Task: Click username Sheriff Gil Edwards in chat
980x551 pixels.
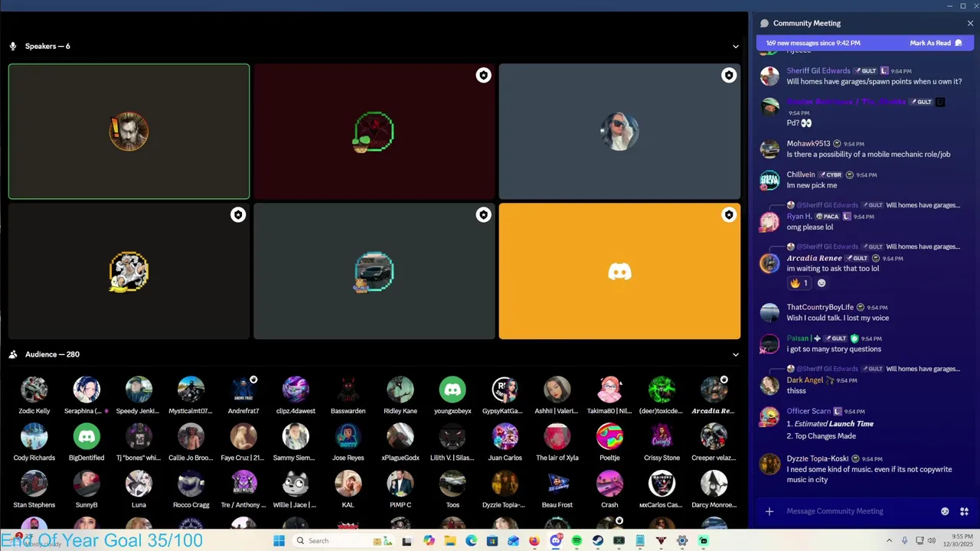Action: click(x=818, y=70)
